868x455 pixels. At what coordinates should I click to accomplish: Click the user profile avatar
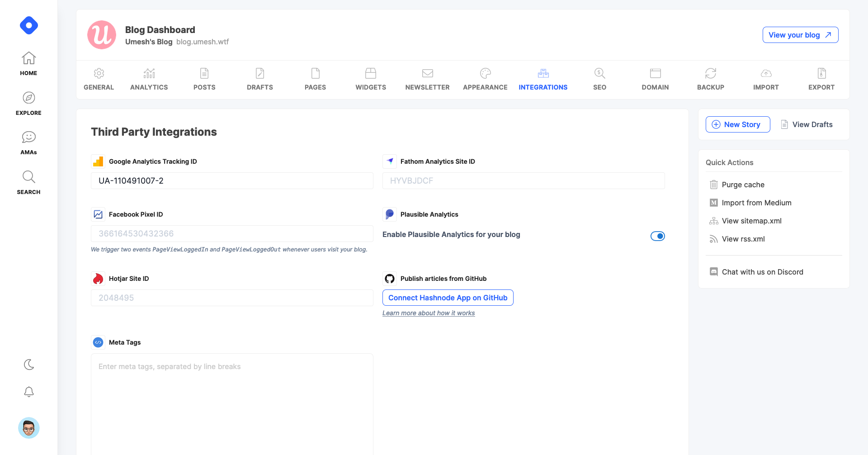coord(28,428)
